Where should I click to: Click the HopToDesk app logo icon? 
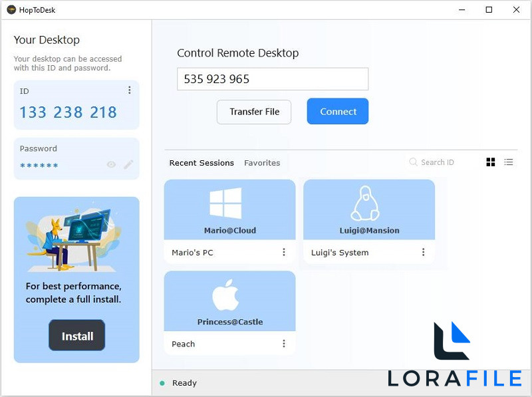point(11,10)
